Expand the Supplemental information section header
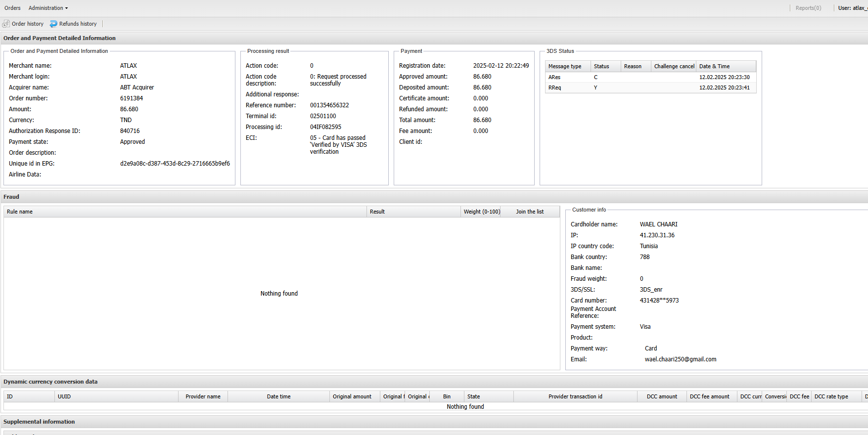 click(x=39, y=422)
